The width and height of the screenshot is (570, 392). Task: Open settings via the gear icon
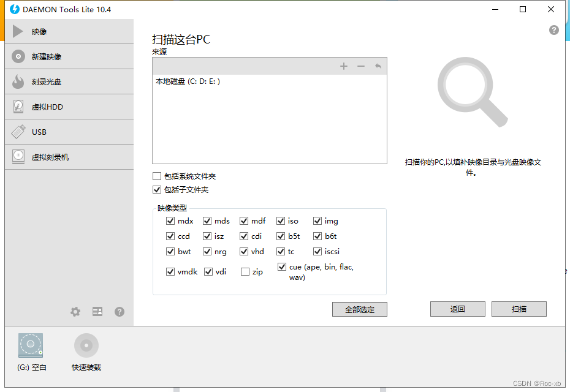[x=75, y=311]
